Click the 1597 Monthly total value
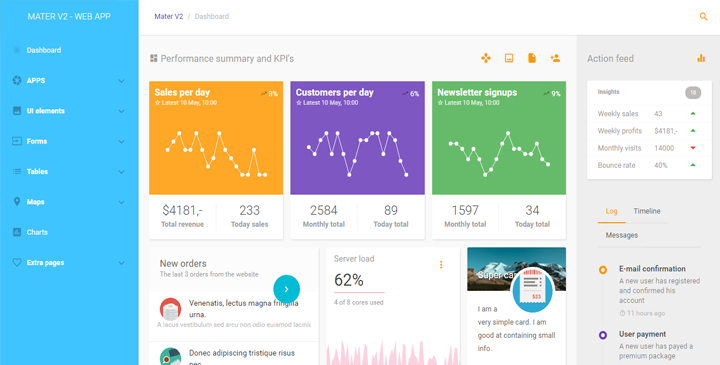Viewport: 720px width, 365px height. point(465,210)
